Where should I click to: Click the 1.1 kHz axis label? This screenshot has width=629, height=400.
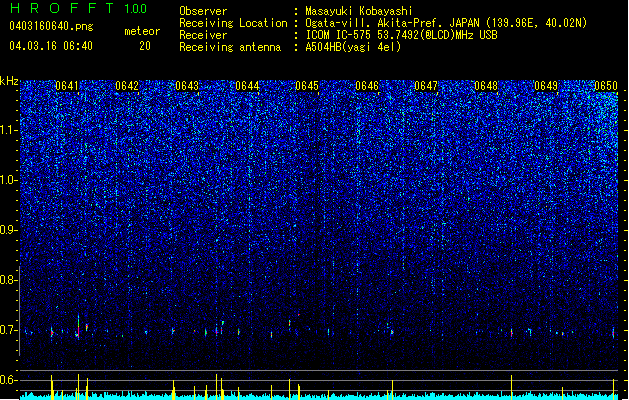pos(8,130)
